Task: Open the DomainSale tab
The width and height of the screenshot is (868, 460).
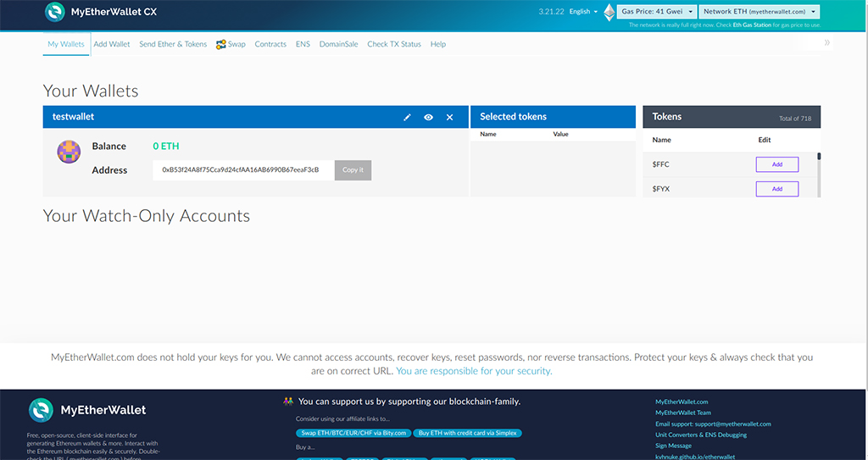Action: click(x=339, y=44)
